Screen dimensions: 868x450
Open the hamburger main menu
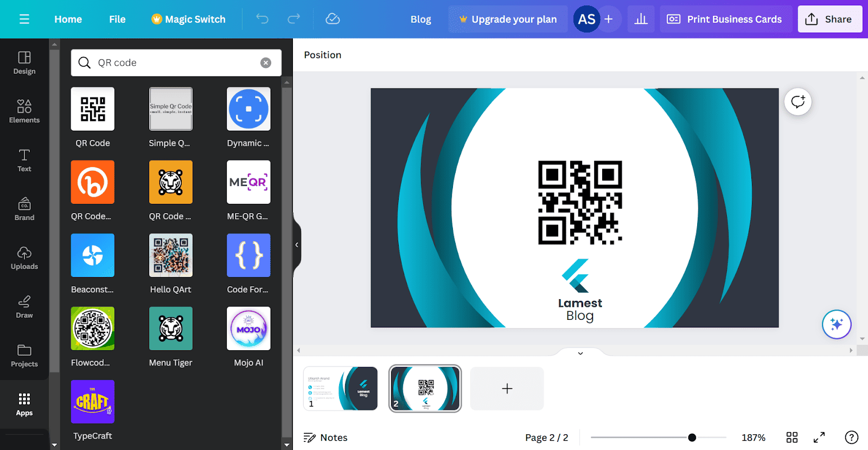coord(24,19)
